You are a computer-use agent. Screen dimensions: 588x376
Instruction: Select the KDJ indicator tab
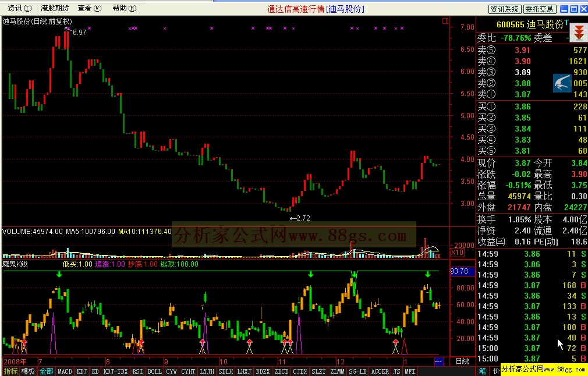tap(82, 371)
